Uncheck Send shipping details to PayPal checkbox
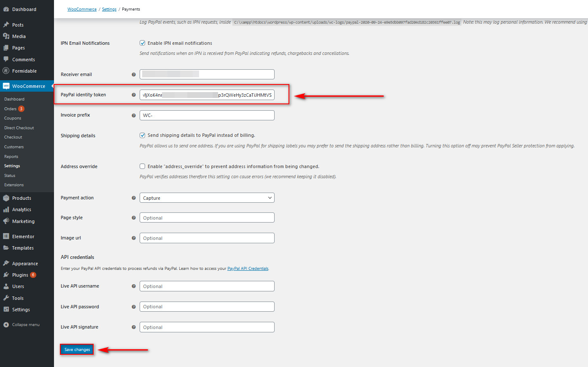The height and width of the screenshot is (367, 588). click(x=143, y=135)
